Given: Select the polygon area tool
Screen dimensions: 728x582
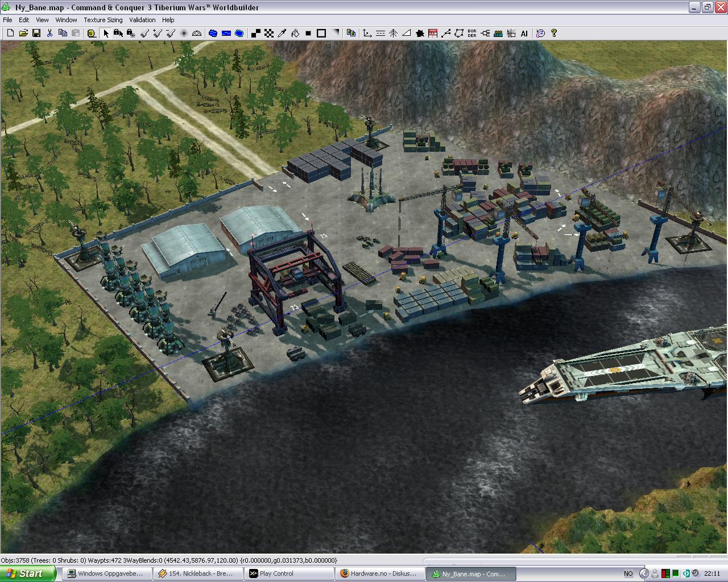Looking at the screenshot, I should click(459, 34).
